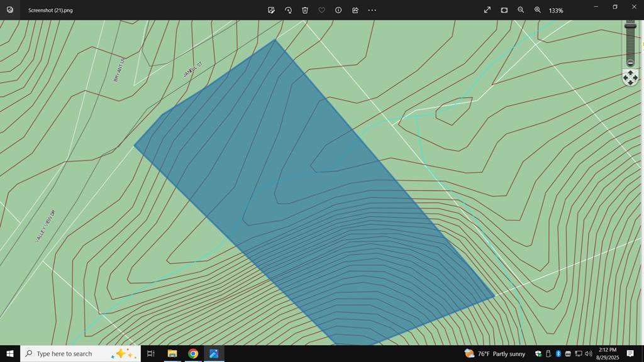Image resolution: width=644 pixels, height=362 pixels.
Task: Zoom out with the magnifier minus icon
Action: [x=521, y=10]
